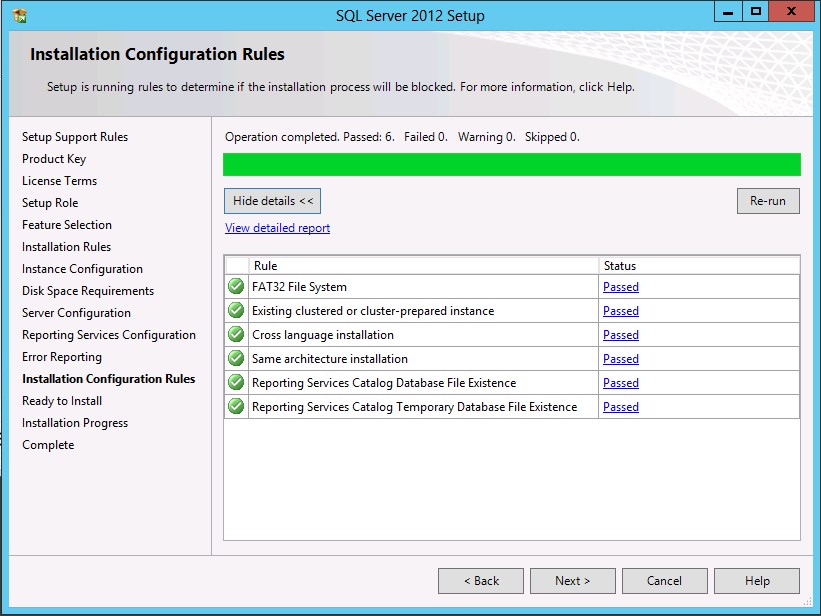Select Server Configuration step in sidebar
Image resolution: width=821 pixels, height=616 pixels.
76,313
